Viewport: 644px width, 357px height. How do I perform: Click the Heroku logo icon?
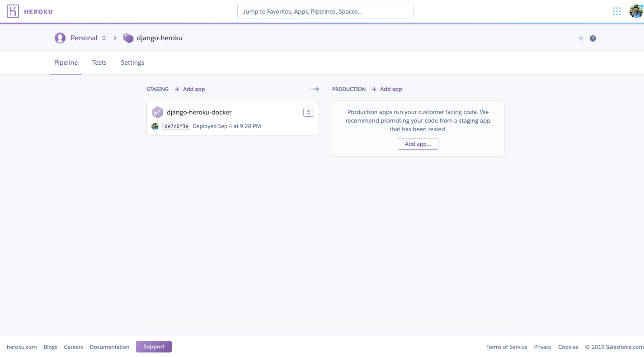point(13,11)
